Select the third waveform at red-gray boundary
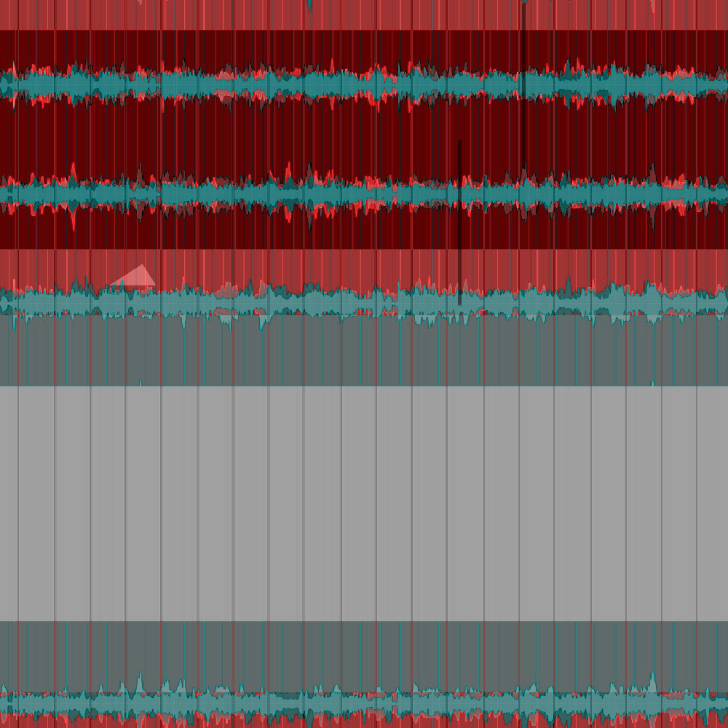728x728 pixels. (x=364, y=303)
